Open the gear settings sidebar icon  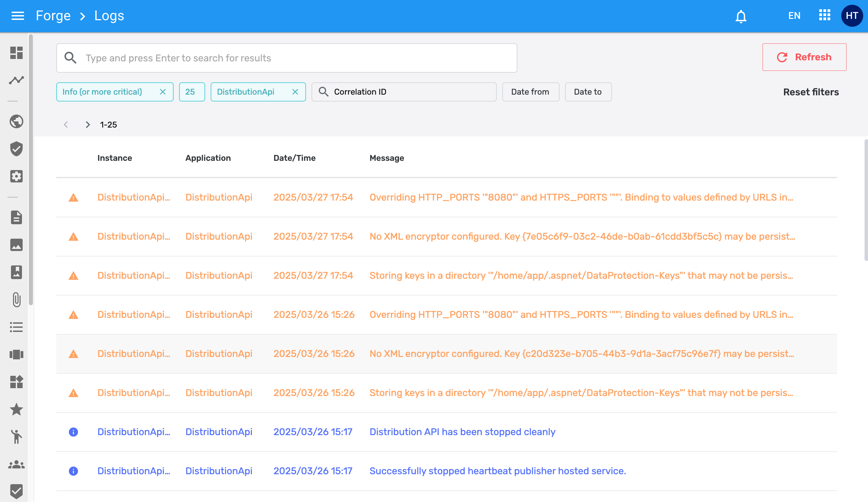16,176
